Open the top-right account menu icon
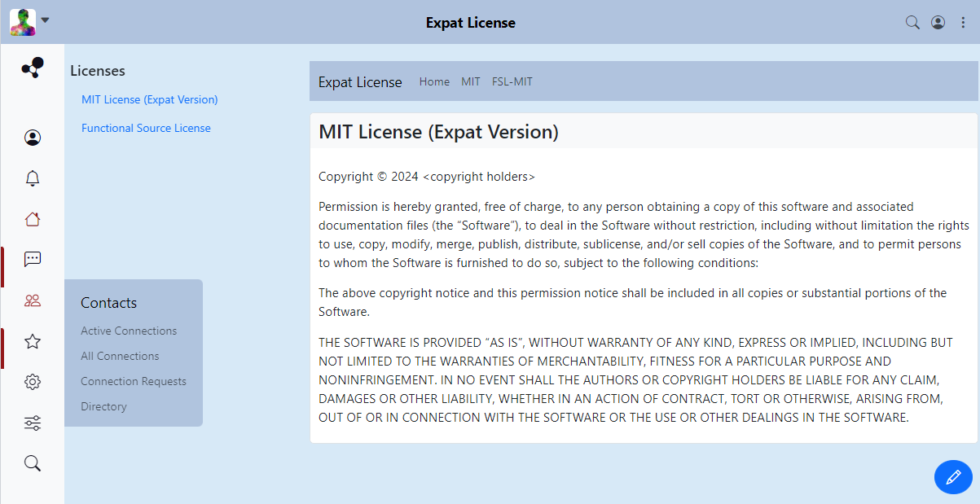Viewport: 980px width, 504px height. pyautogui.click(x=938, y=23)
